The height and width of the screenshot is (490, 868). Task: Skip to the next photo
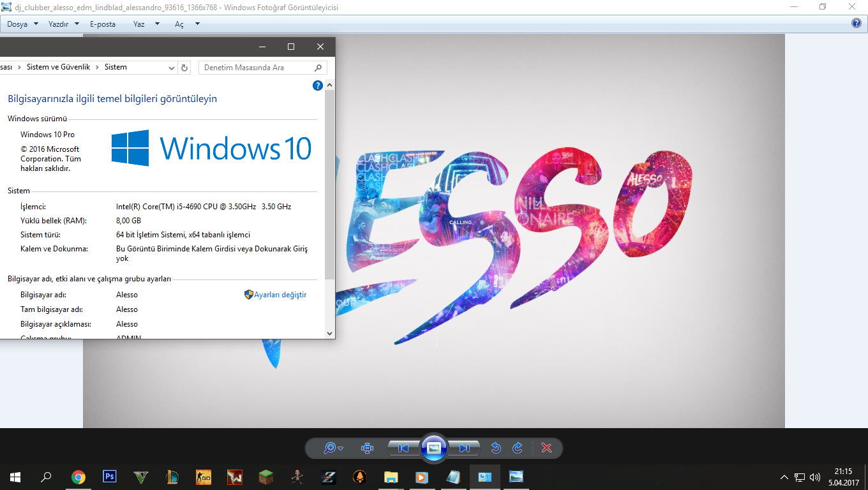(465, 448)
